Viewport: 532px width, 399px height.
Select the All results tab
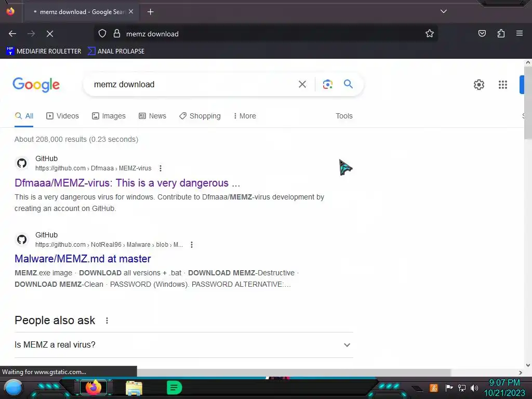(x=24, y=116)
